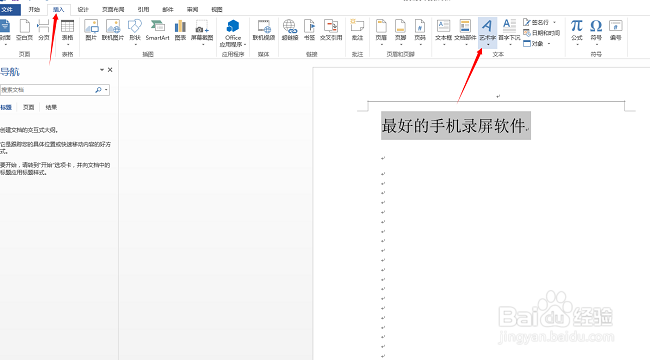650x360 pixels.
Task: Show Headings (标题) in navigation pane
Action: click(6, 107)
